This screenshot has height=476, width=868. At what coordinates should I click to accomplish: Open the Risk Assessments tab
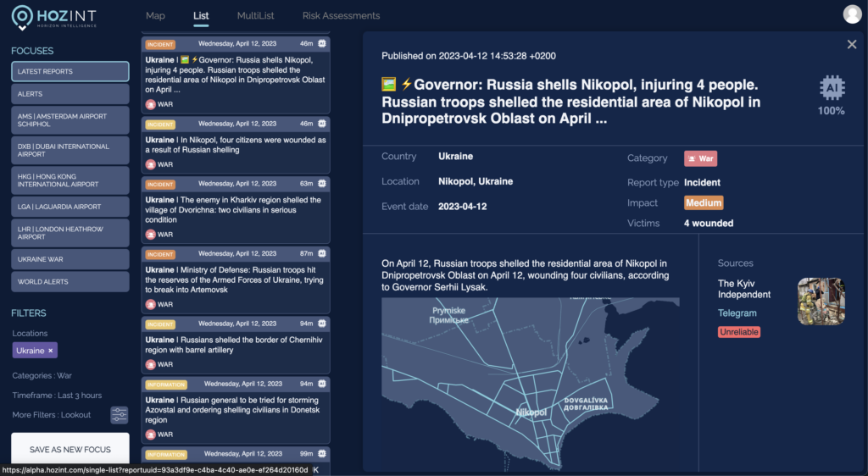[x=341, y=15]
